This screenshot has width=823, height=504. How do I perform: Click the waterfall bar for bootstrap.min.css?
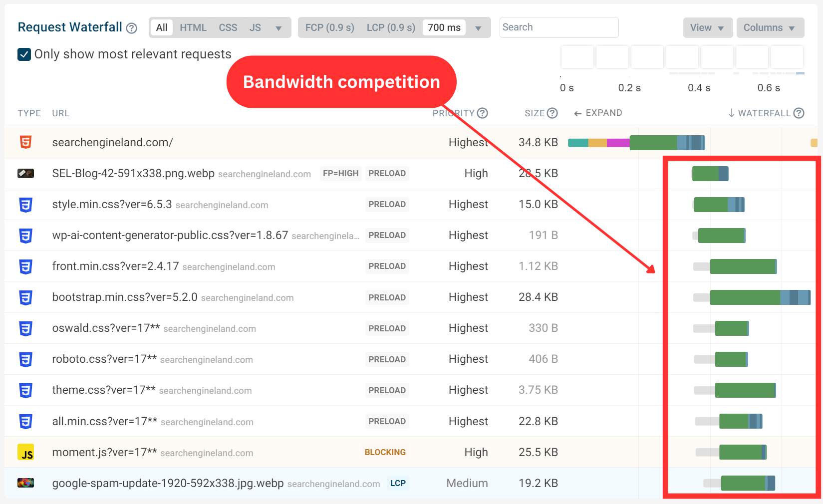click(752, 297)
